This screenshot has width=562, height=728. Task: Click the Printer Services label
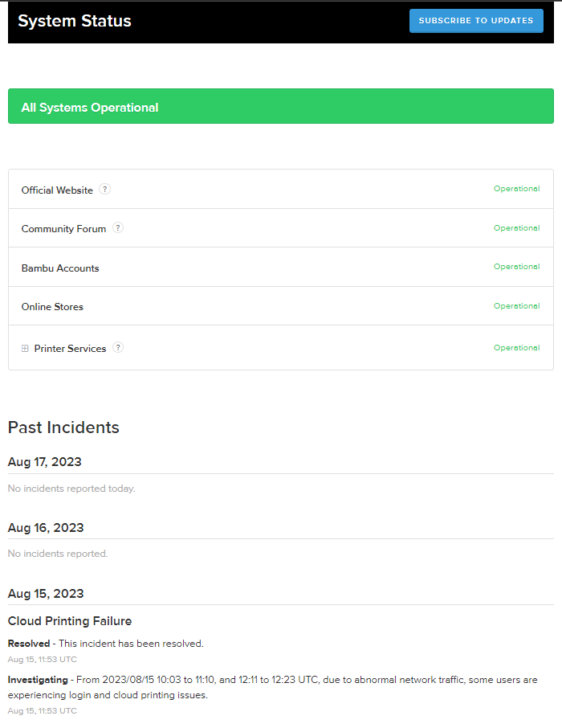click(70, 349)
